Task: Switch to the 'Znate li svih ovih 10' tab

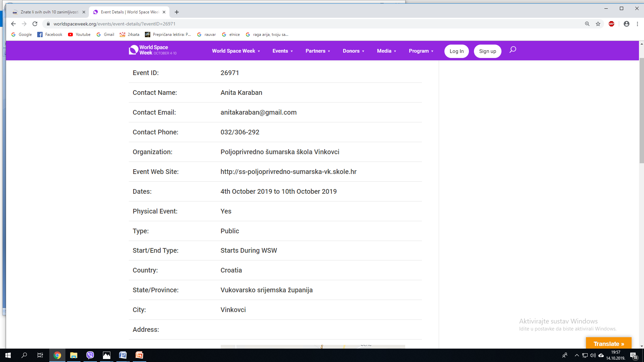Action: (49, 12)
